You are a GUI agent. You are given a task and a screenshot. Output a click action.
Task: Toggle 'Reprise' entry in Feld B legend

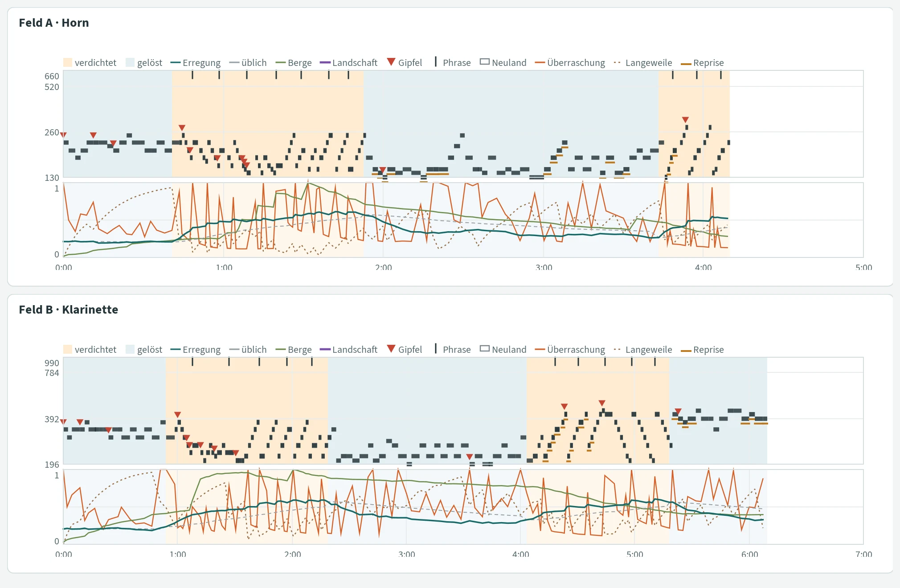pyautogui.click(x=703, y=350)
